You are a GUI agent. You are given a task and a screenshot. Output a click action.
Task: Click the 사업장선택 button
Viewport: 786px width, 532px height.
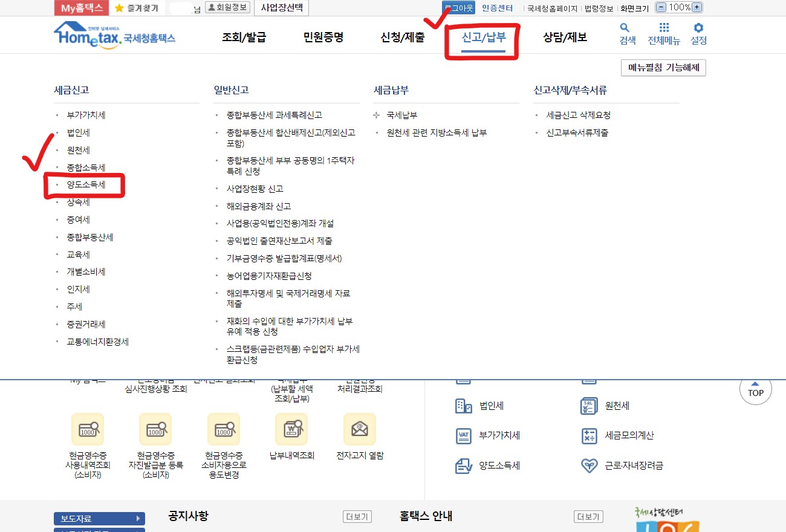(x=282, y=8)
